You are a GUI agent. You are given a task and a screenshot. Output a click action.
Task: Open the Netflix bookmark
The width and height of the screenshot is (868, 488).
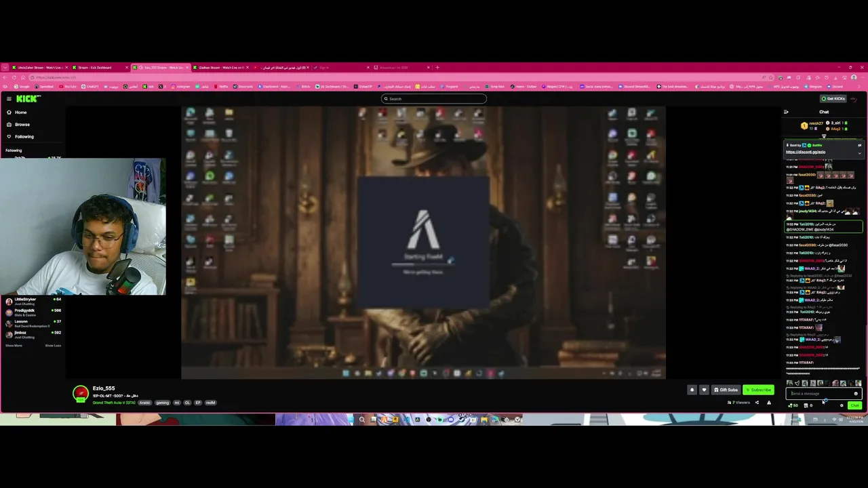click(x=222, y=87)
